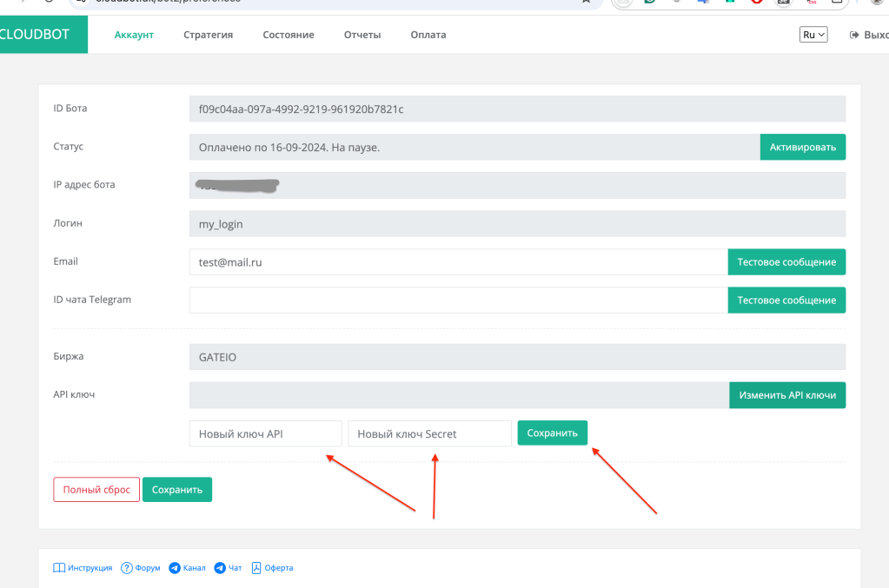Focus the Новый ключ API field

click(x=265, y=433)
